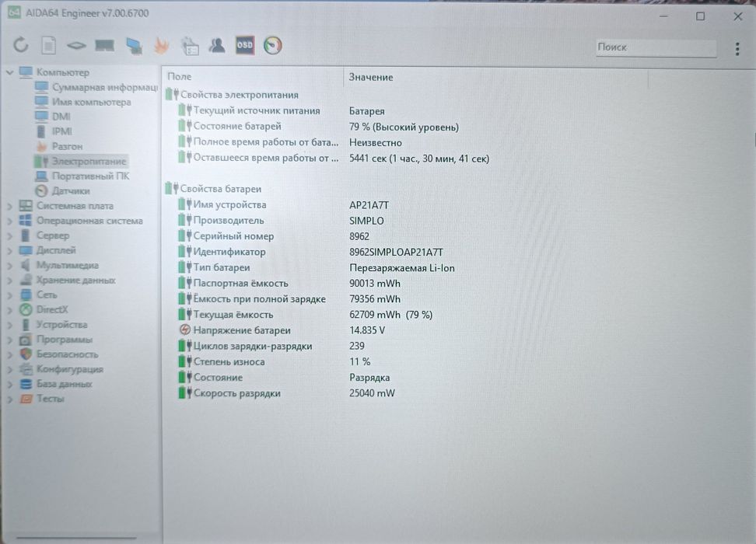Open the Портативный ПК tree item
Screen dimensions: 756x544
pyautogui.click(x=82, y=176)
